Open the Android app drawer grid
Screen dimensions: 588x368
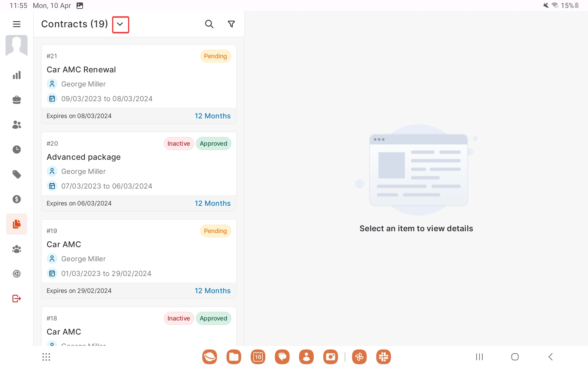click(46, 357)
